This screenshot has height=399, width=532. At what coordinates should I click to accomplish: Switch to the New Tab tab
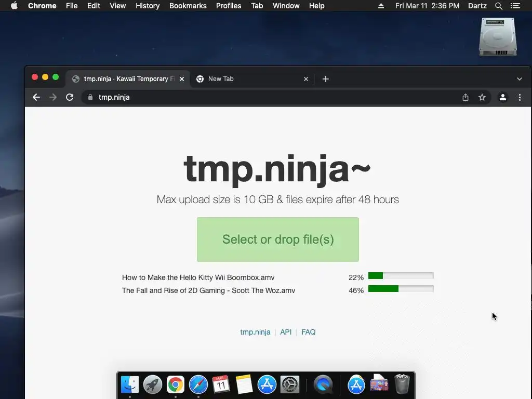pos(252,79)
